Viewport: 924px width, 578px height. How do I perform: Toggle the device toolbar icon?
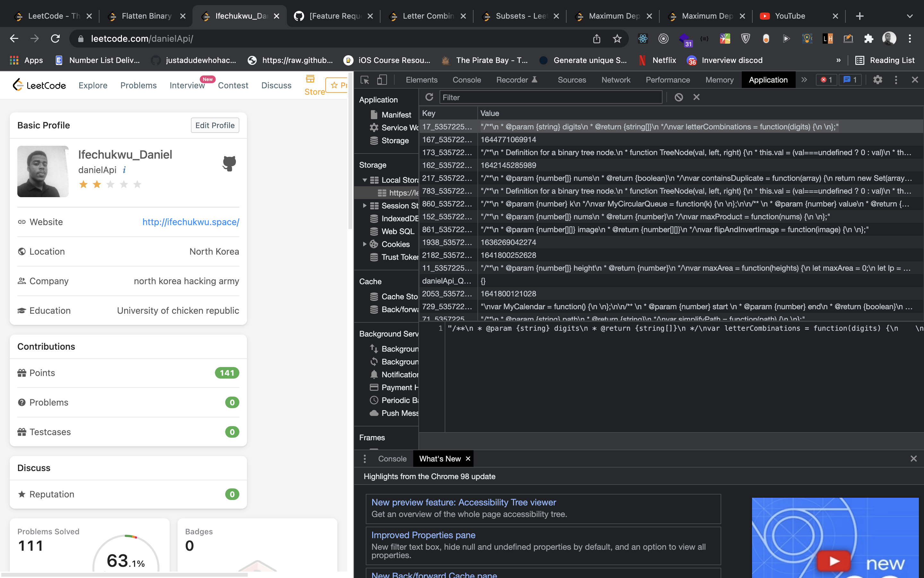(x=382, y=80)
